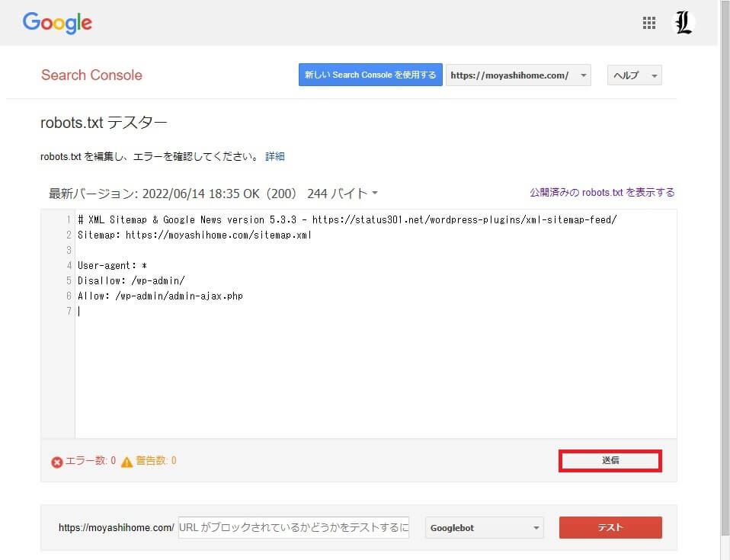This screenshot has width=730, height=560.
Task: Open the Google apps grid menu
Action: pos(648,23)
